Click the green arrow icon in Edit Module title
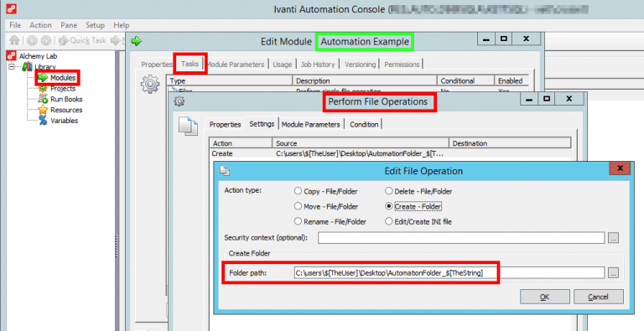 (137, 41)
